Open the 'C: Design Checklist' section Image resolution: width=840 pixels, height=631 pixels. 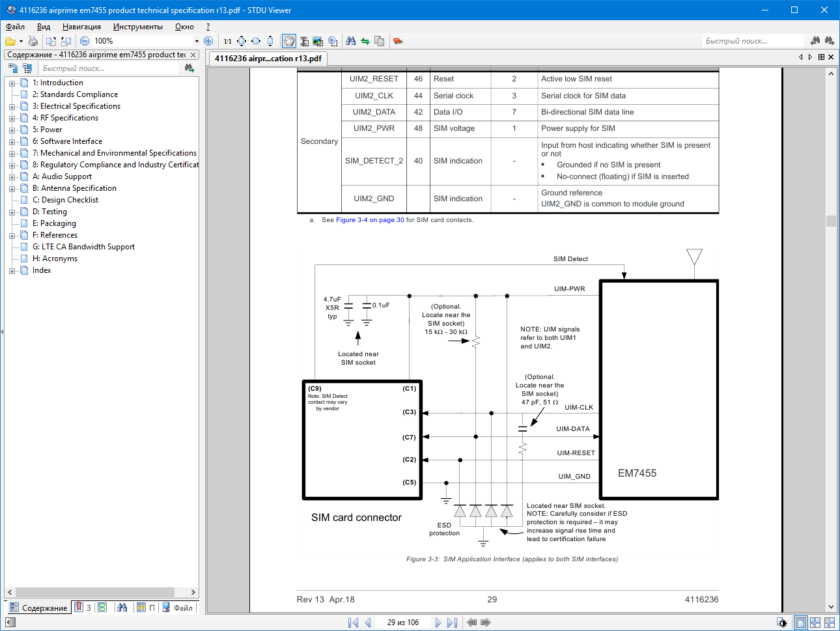point(65,200)
